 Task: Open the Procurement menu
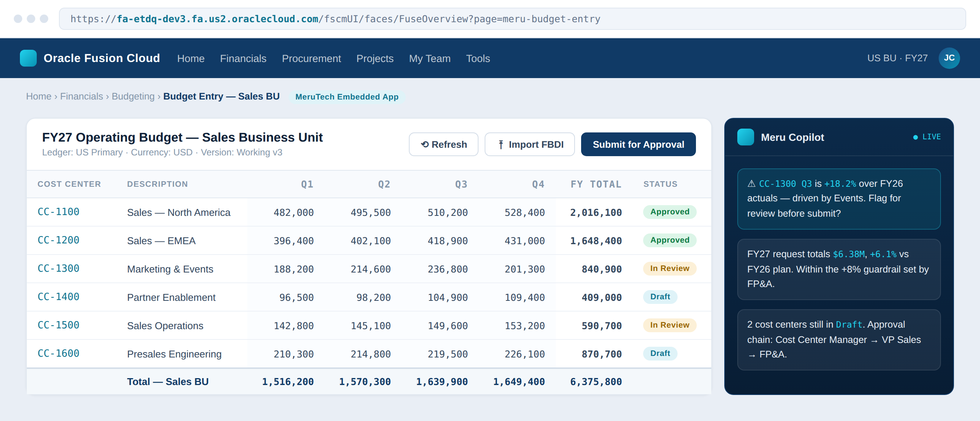(311, 59)
